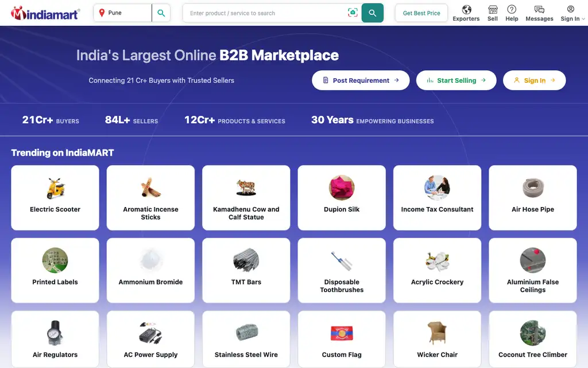Open the Income Tax Consultant card
The width and height of the screenshot is (588, 368).
pos(437,198)
